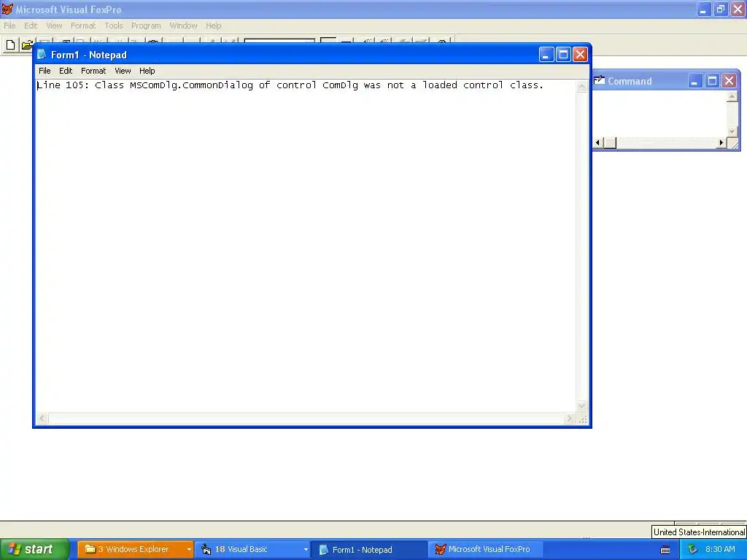This screenshot has width=747, height=560.
Task: Expand the Windows Explorer taskbar group arrow
Action: pos(189,550)
